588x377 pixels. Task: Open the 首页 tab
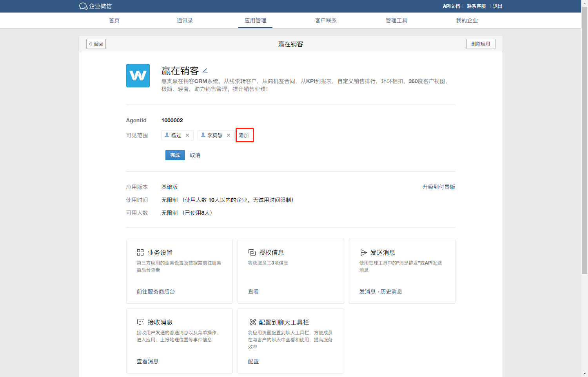114,20
